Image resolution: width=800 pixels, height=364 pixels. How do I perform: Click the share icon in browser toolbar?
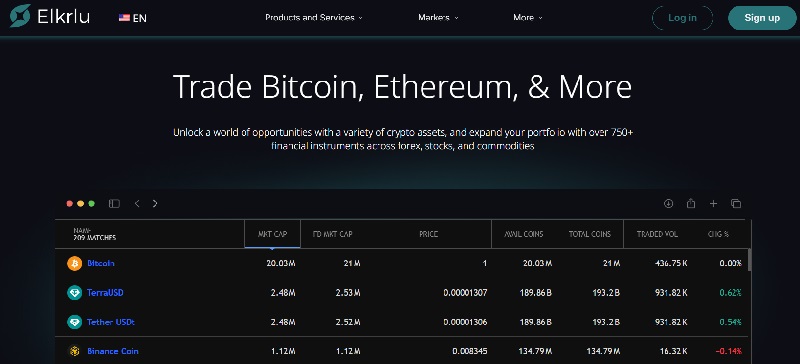coord(691,204)
